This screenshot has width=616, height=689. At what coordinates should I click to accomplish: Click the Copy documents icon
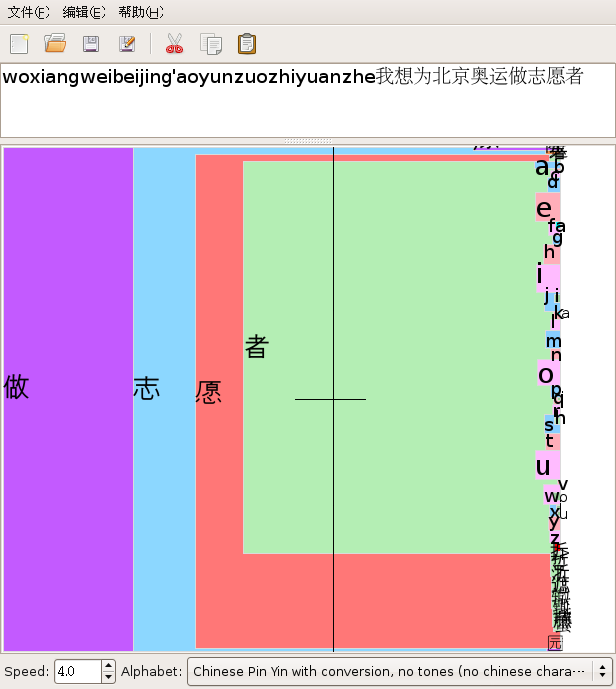(x=210, y=43)
